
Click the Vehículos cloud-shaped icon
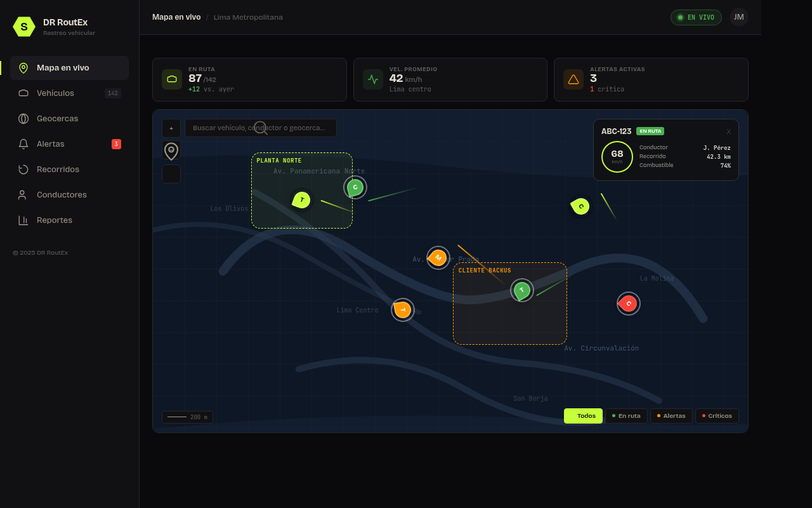pos(23,93)
